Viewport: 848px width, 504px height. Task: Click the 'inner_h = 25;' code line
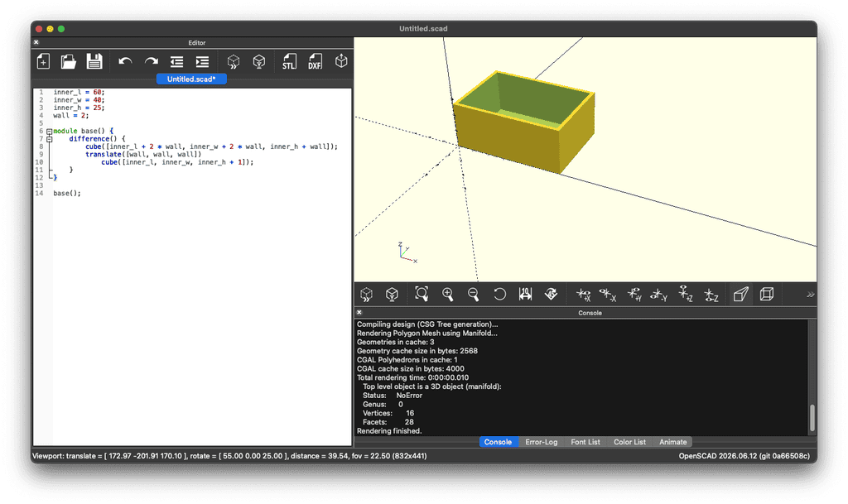click(x=79, y=108)
